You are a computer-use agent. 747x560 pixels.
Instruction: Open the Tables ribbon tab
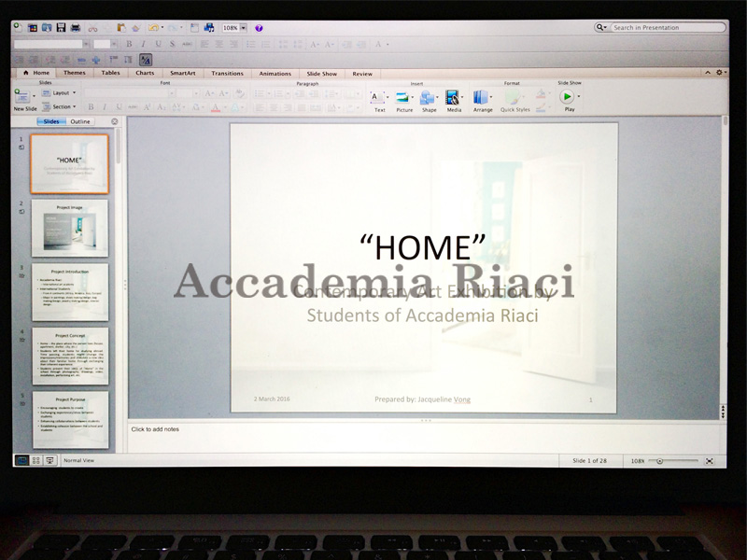[x=110, y=73]
